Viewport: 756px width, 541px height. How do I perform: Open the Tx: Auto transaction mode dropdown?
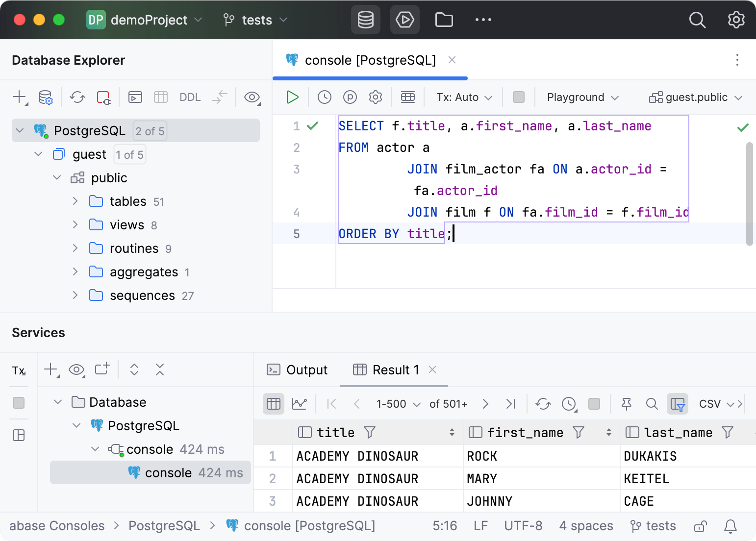coord(464,97)
